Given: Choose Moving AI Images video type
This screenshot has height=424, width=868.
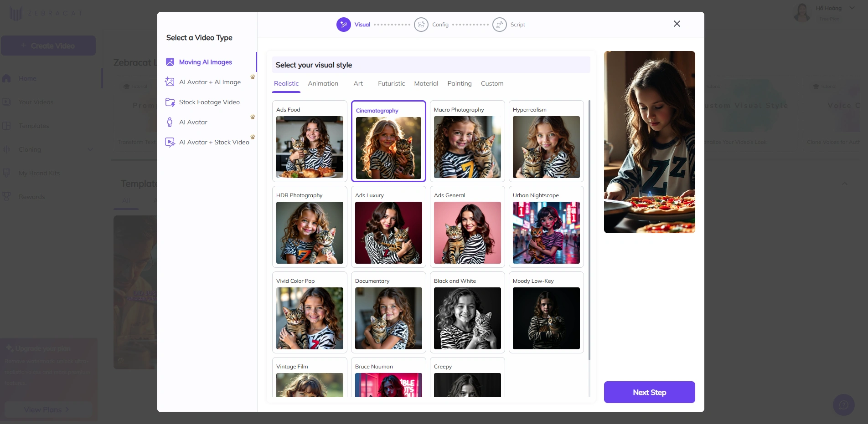Looking at the screenshot, I should click(207, 62).
